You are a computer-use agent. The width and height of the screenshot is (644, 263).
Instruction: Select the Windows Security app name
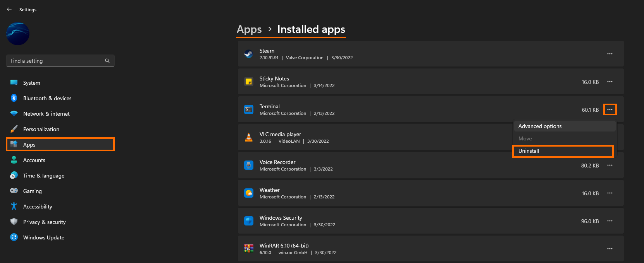tap(281, 218)
